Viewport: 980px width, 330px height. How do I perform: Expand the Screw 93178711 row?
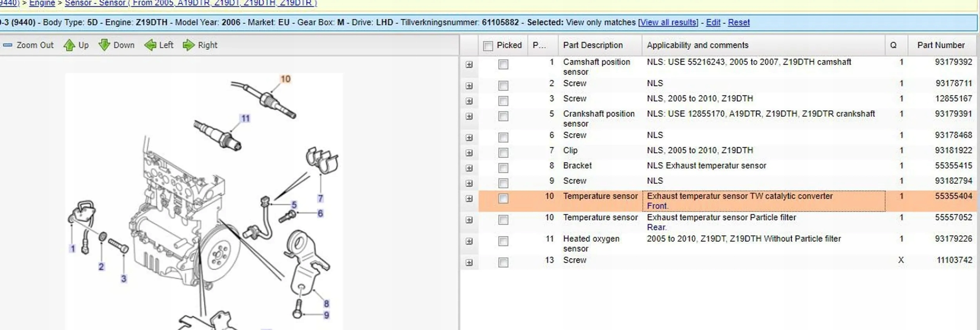[x=469, y=86]
